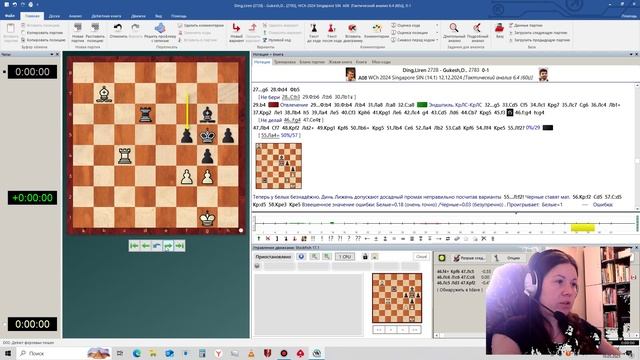Click the long analysis magnifier icon
The image size is (640, 360).
(453, 28)
